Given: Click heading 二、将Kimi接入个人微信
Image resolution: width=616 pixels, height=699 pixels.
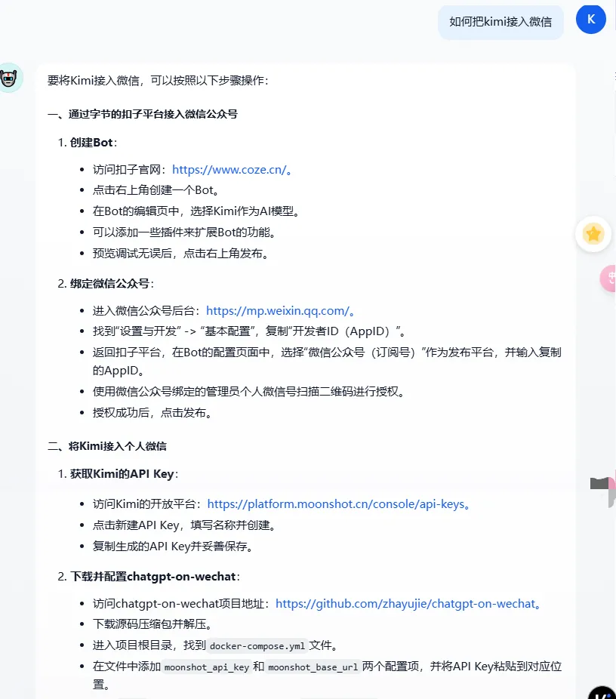Looking at the screenshot, I should [x=107, y=446].
